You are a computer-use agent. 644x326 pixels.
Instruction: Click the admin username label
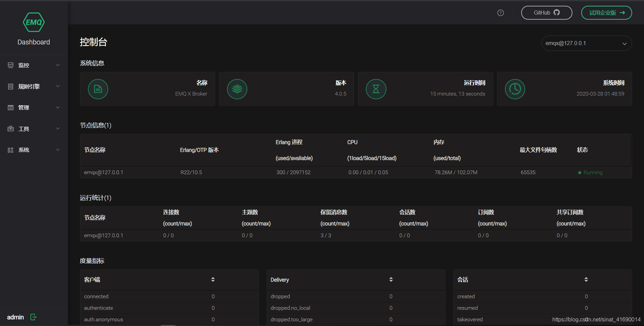click(16, 317)
